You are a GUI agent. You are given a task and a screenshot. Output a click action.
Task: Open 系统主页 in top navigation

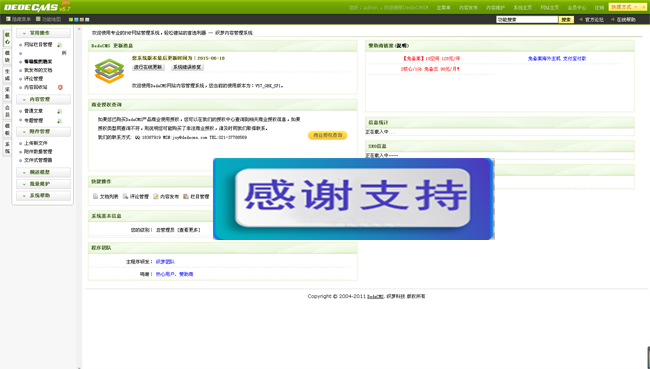[x=522, y=8]
